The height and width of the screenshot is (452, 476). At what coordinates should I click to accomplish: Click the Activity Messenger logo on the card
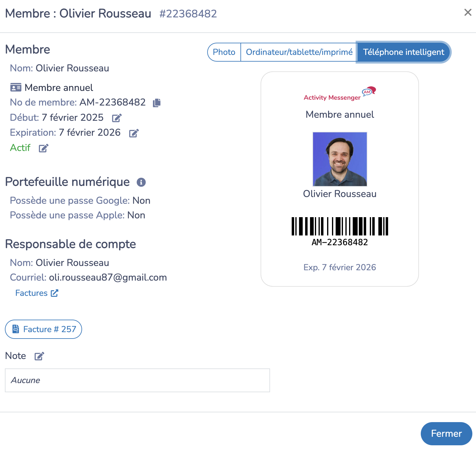[340, 94]
